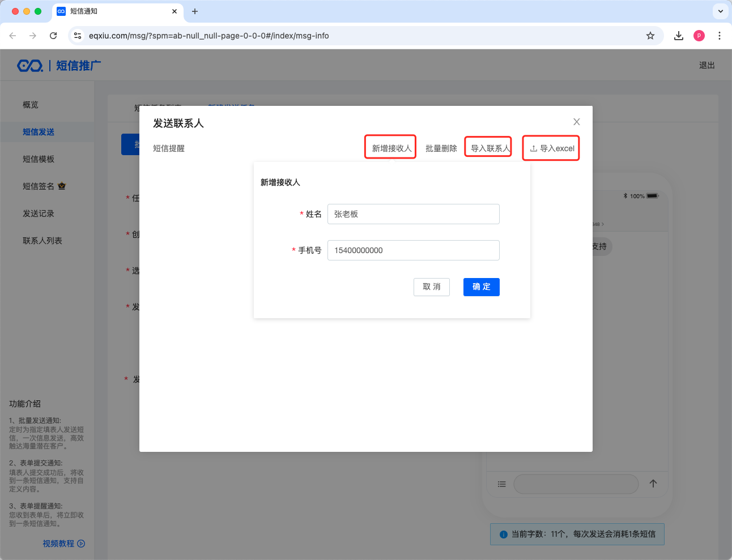Focus the 姓名 input field
This screenshot has height=560, width=732.
pos(413,214)
